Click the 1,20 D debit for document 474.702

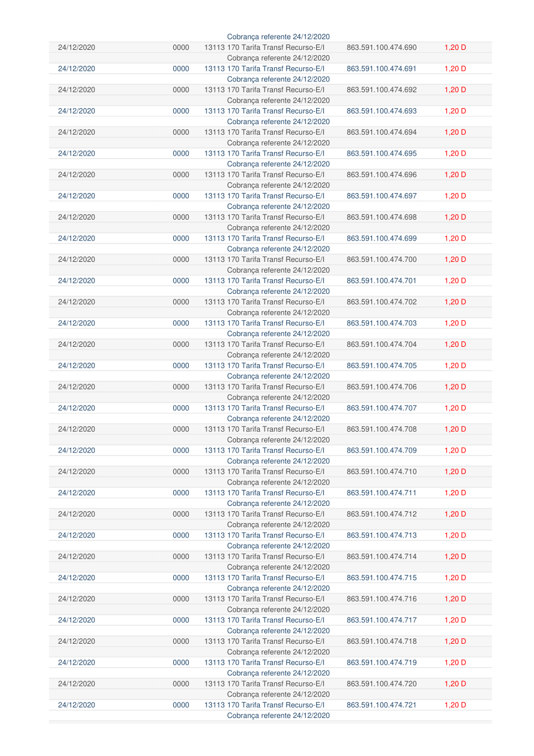point(455,302)
